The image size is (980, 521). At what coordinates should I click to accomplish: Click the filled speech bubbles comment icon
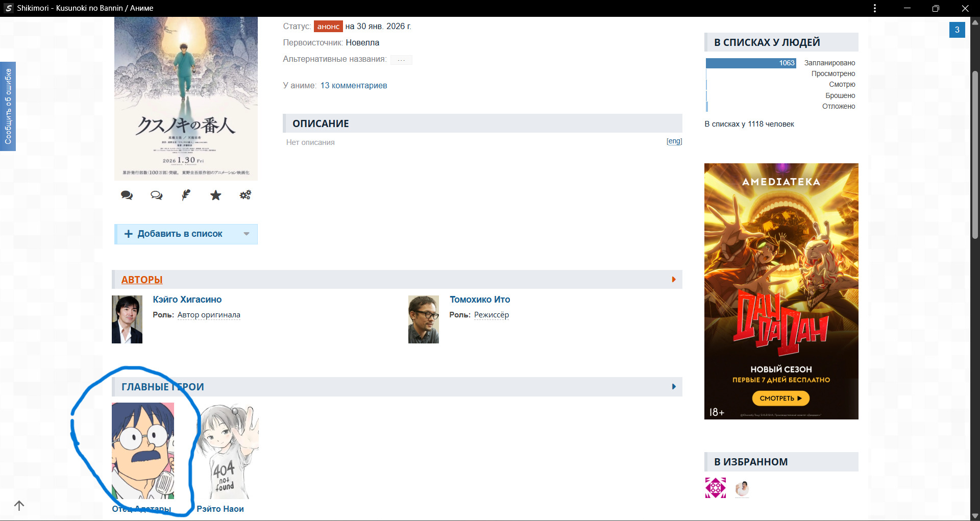(x=127, y=195)
